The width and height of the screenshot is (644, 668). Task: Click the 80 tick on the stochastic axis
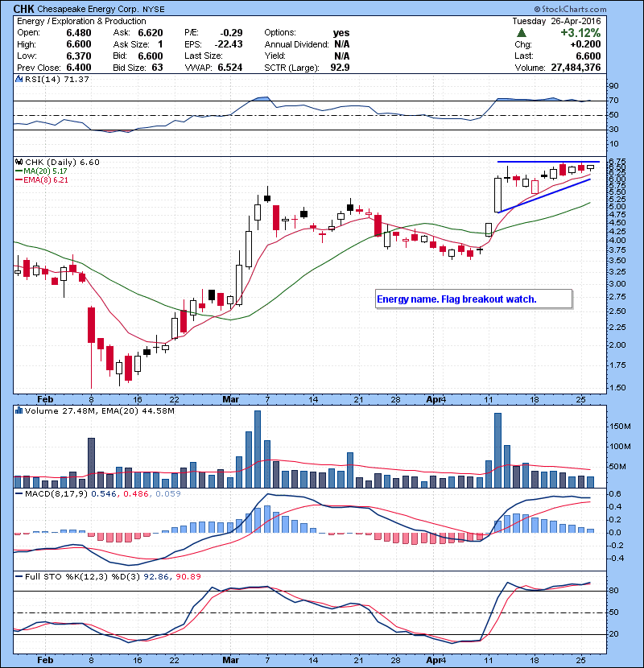(x=614, y=591)
